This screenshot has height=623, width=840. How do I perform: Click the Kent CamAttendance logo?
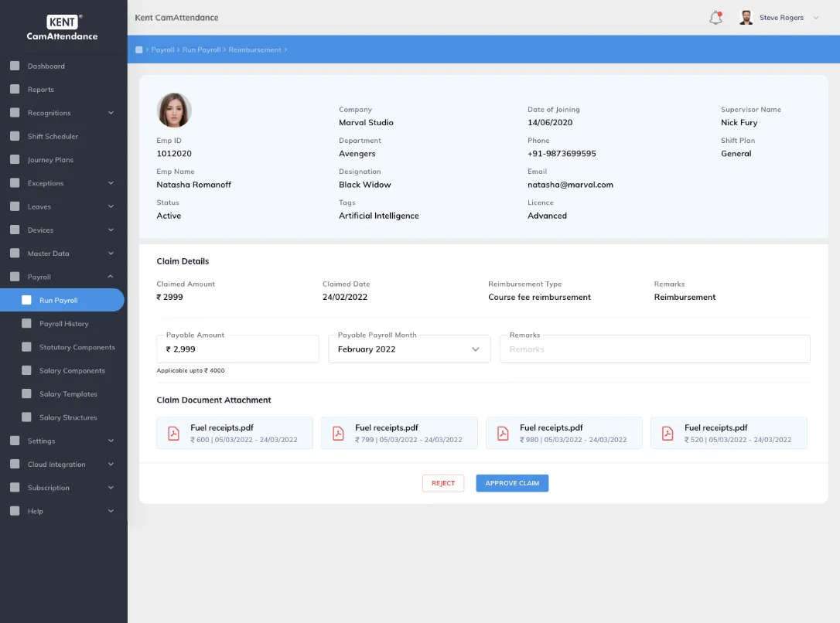point(62,28)
